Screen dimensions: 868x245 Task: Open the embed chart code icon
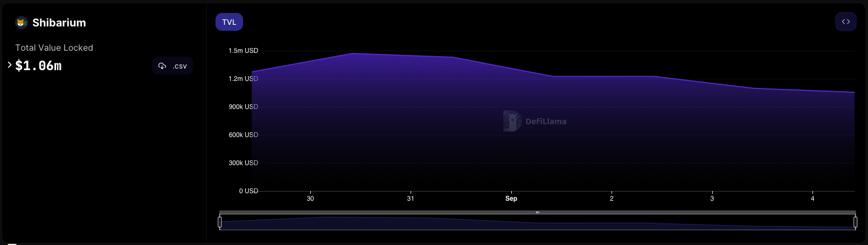845,22
